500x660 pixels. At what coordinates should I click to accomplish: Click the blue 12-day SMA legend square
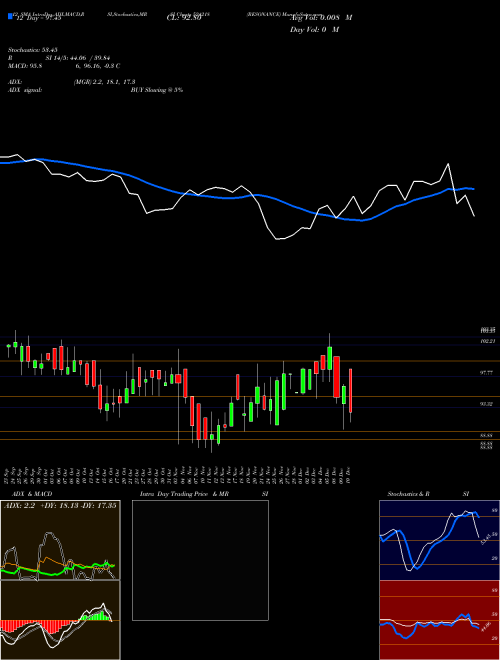(x=10, y=17)
